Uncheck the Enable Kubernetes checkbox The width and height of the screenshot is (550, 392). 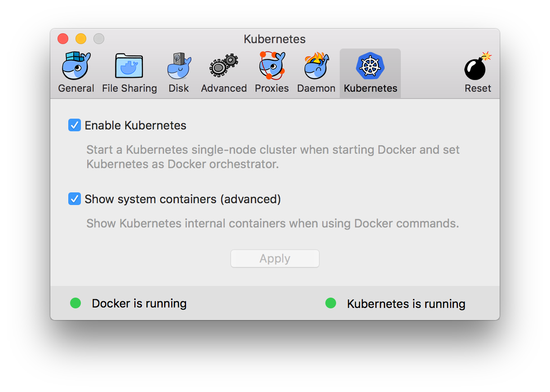pos(75,125)
